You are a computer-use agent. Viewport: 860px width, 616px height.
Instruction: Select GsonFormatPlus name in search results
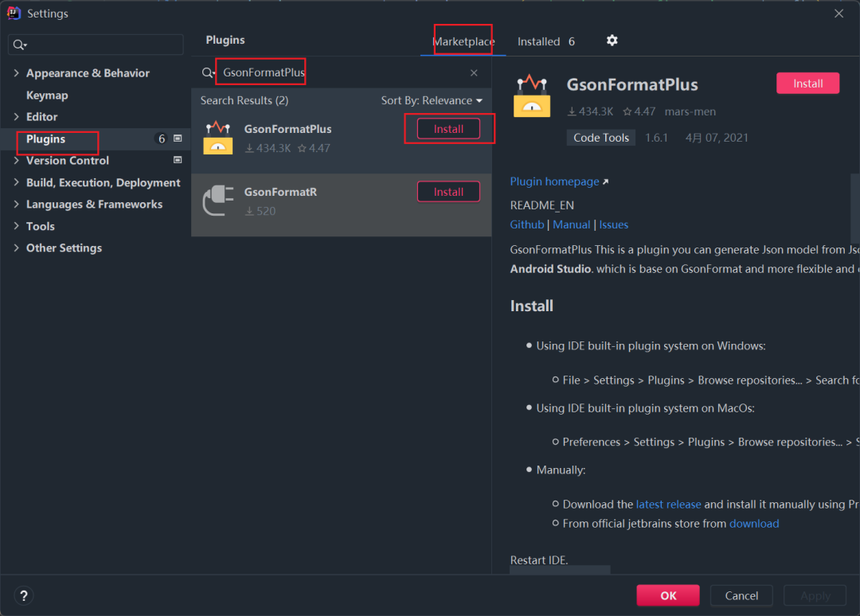coord(288,129)
